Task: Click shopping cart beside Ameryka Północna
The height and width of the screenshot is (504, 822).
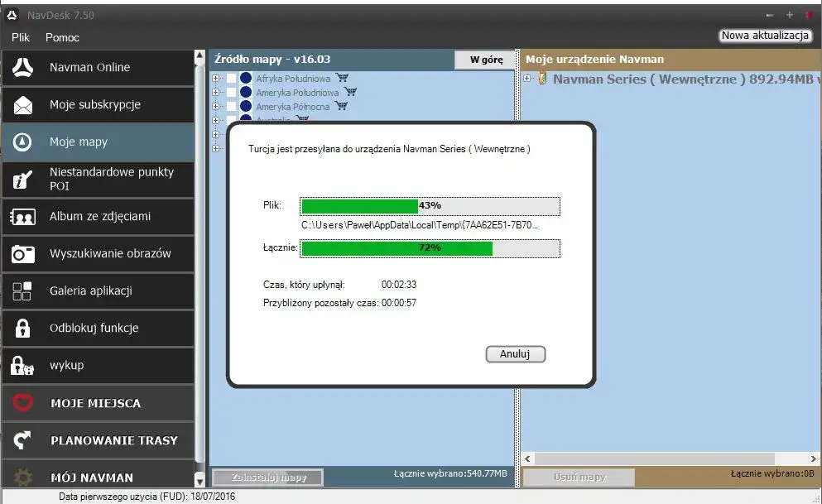Action: click(341, 106)
